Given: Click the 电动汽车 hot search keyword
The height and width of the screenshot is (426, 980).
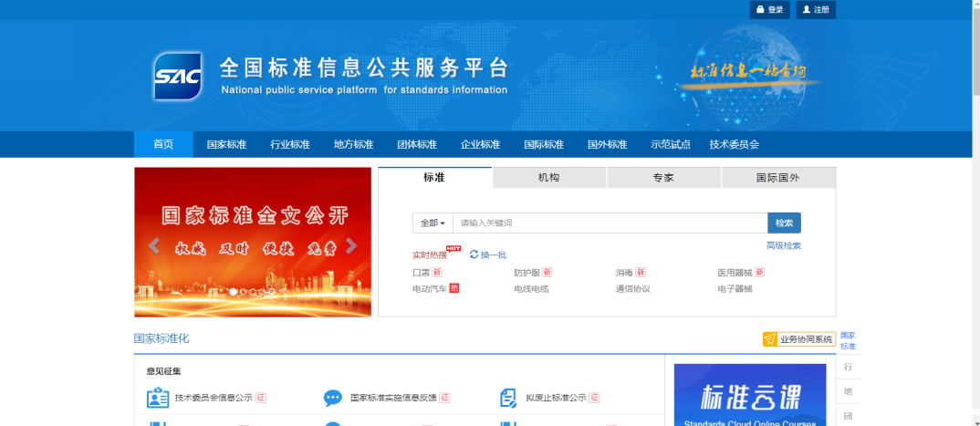Looking at the screenshot, I should coord(430,288).
